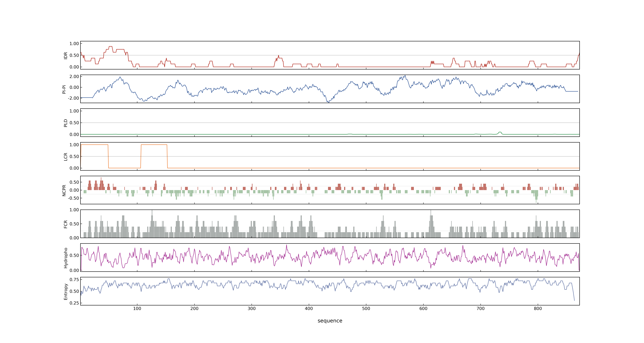Click the IDR axis label
The height and width of the screenshot is (343, 644).
(x=66, y=55)
